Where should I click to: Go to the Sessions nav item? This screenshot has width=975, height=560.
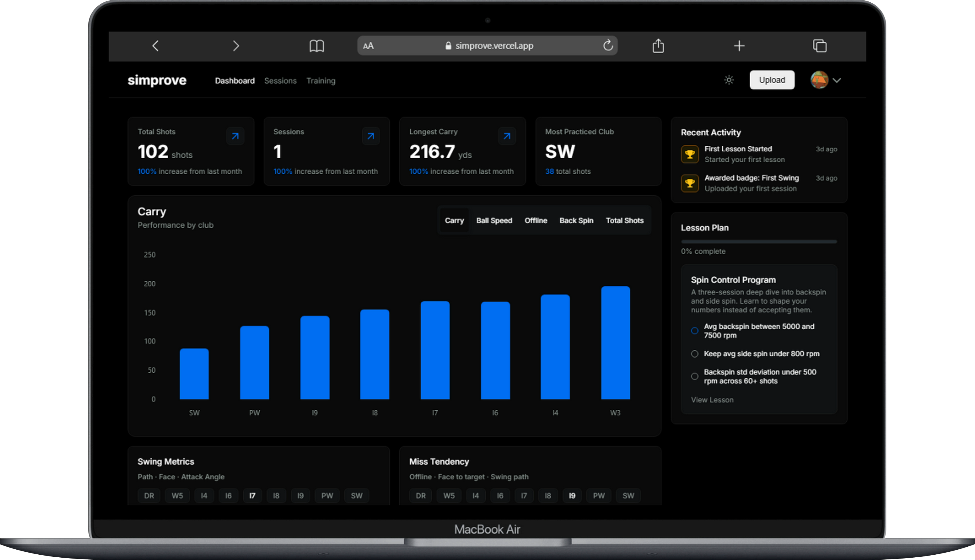(x=280, y=81)
